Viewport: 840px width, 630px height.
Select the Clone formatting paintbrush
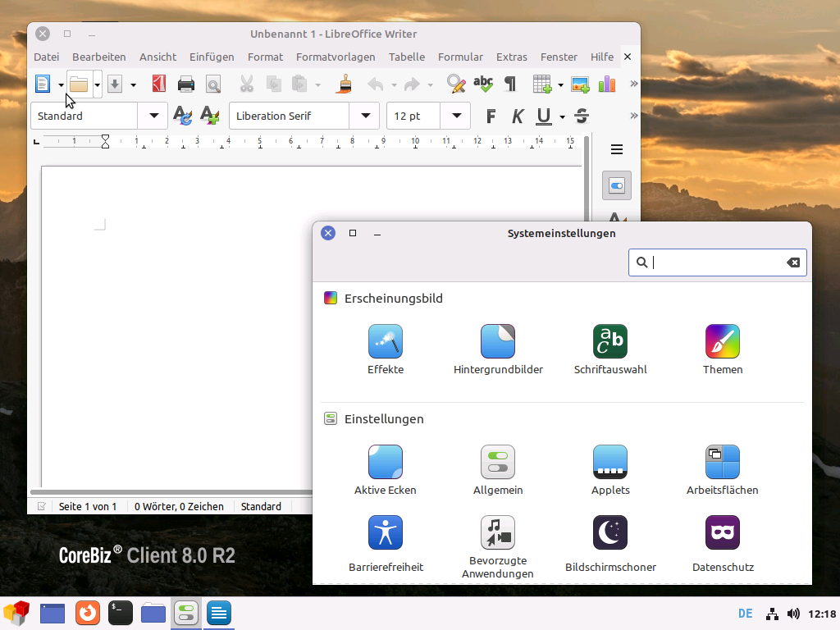point(344,84)
